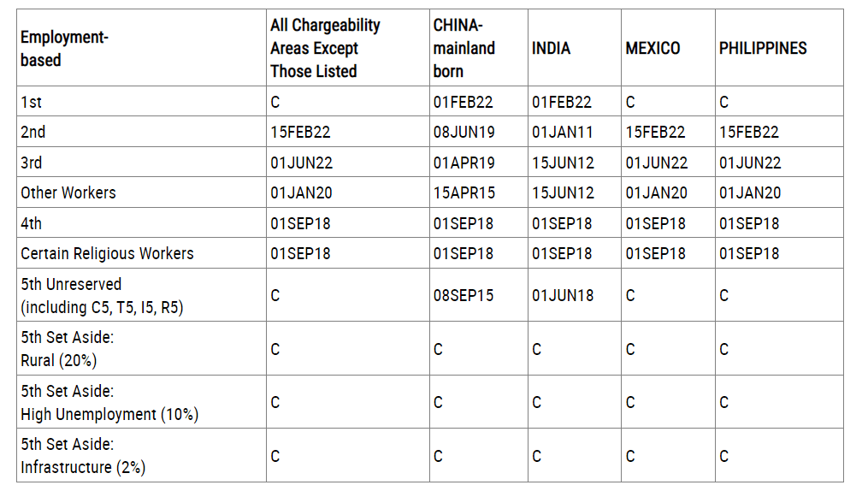Select the PHILIPPINES column header
The height and width of the screenshot is (491, 868).
point(763,49)
